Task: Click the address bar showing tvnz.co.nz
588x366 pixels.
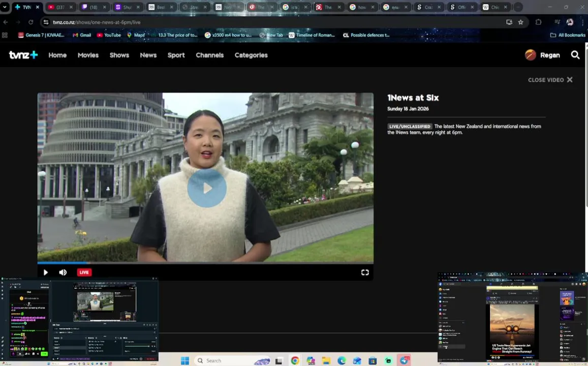Action: click(277, 22)
